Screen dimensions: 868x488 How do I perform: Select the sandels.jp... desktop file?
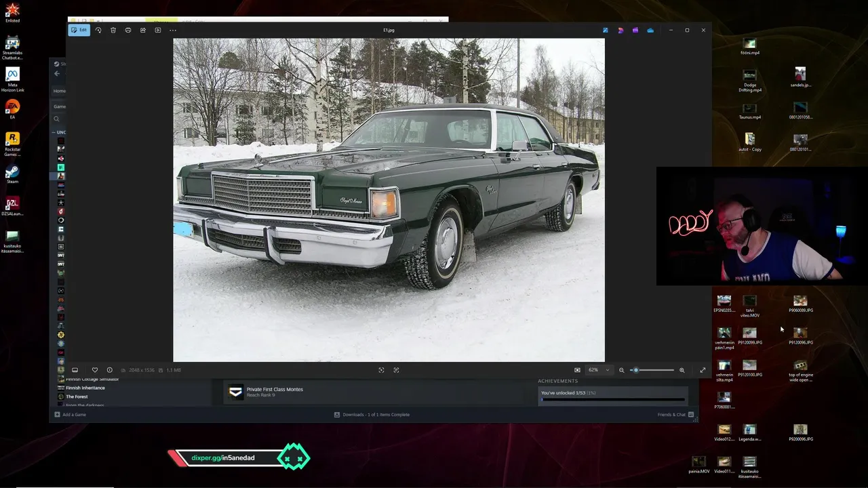coord(801,77)
